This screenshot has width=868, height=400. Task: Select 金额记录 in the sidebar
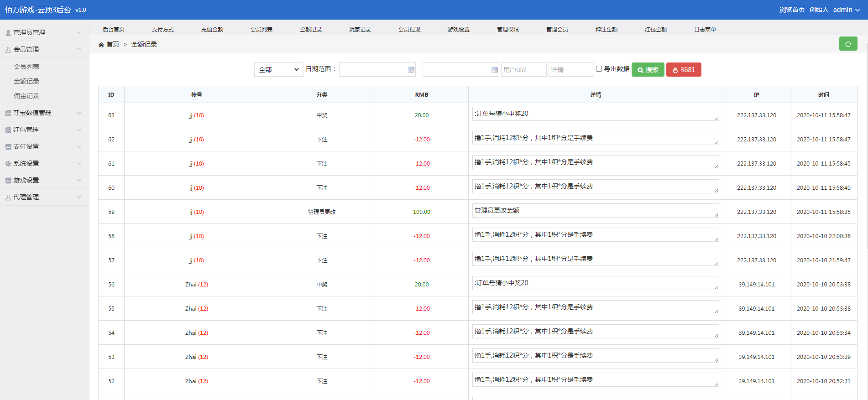pos(26,81)
